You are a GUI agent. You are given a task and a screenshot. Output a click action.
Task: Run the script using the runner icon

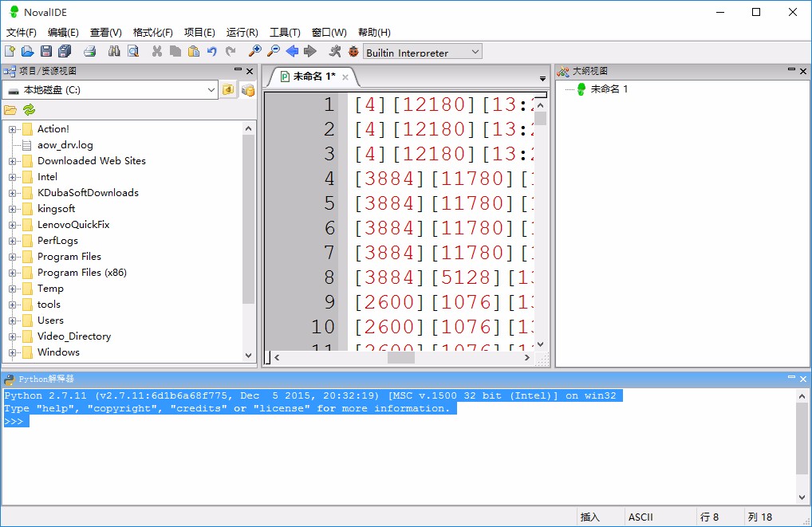[x=335, y=51]
